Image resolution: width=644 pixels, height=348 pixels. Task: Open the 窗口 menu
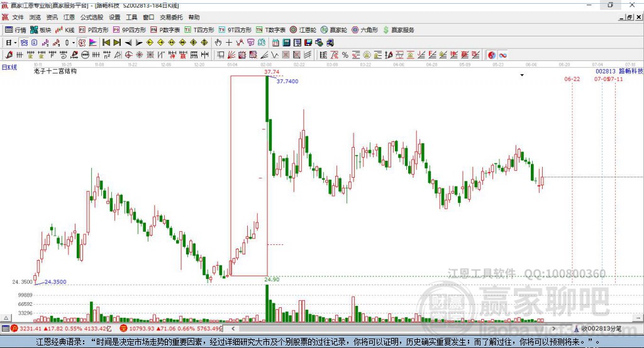coord(148,17)
